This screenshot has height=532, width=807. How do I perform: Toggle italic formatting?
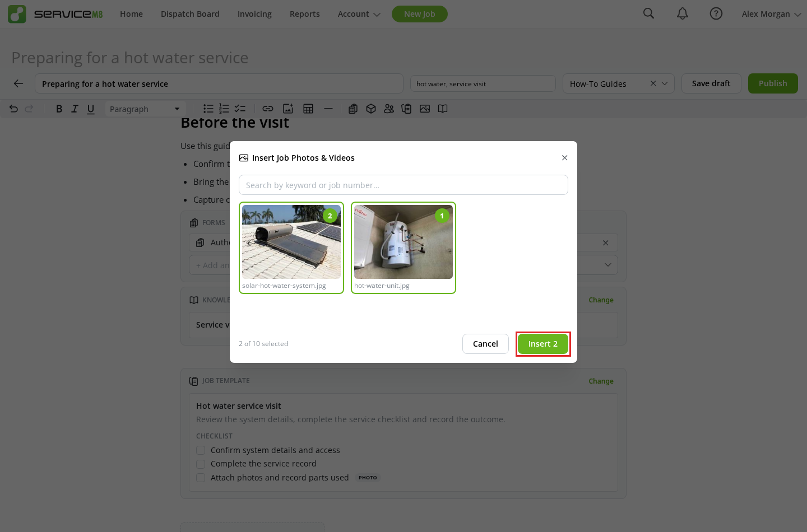pos(75,109)
